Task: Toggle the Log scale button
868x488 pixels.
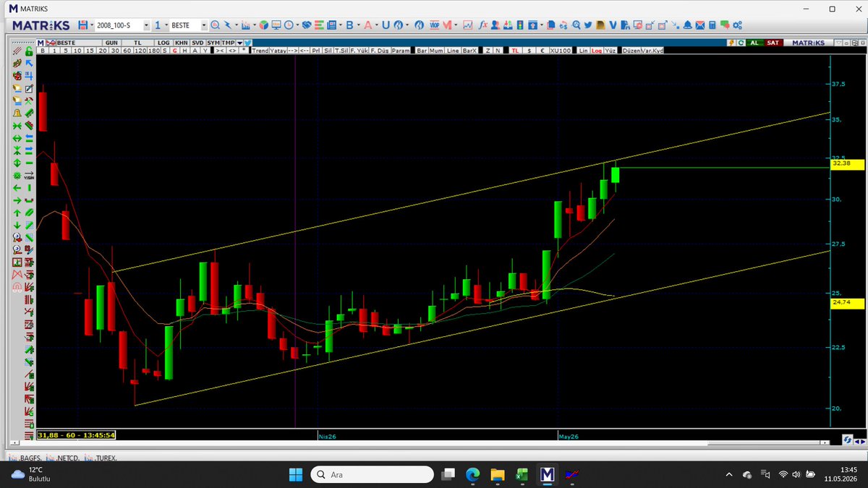Action: [597, 51]
